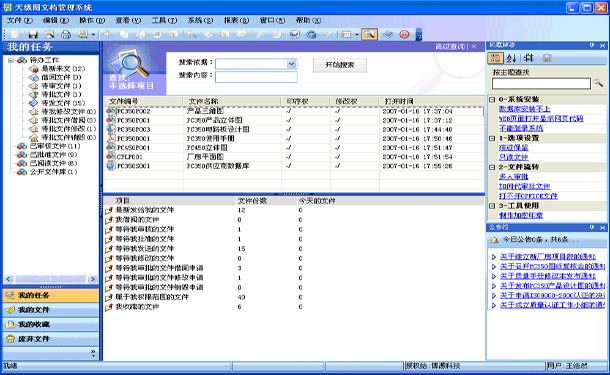Click the PDF icon of row FC350D001
610x375 pixels.
click(x=111, y=138)
